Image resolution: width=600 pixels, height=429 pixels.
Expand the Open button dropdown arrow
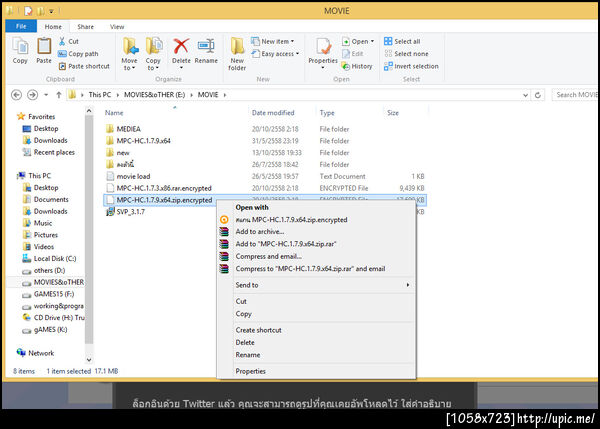pyautogui.click(x=372, y=41)
